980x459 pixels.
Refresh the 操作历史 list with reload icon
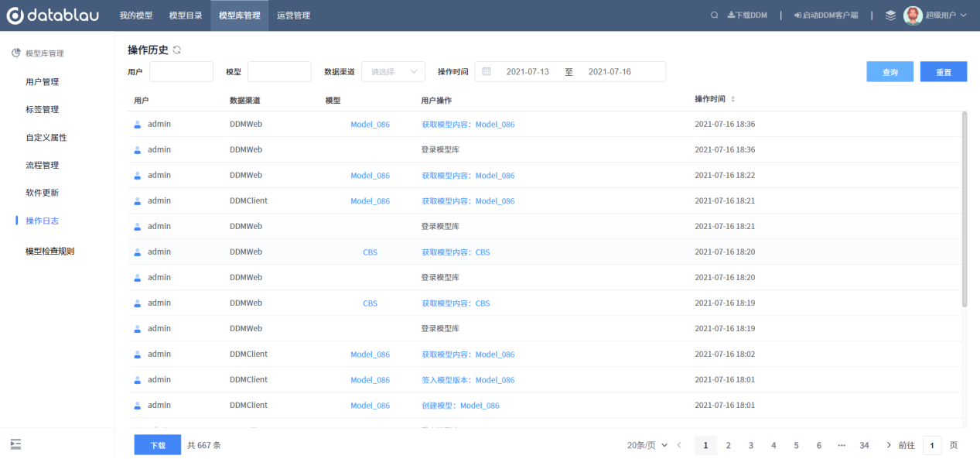[x=177, y=50]
